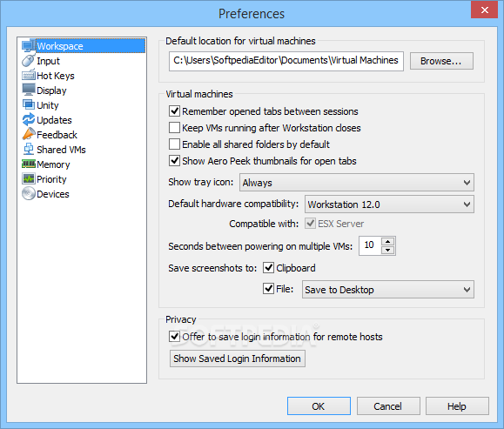Enable Keep VMs running after Workstation closes
The image size is (504, 429).
pos(174,128)
